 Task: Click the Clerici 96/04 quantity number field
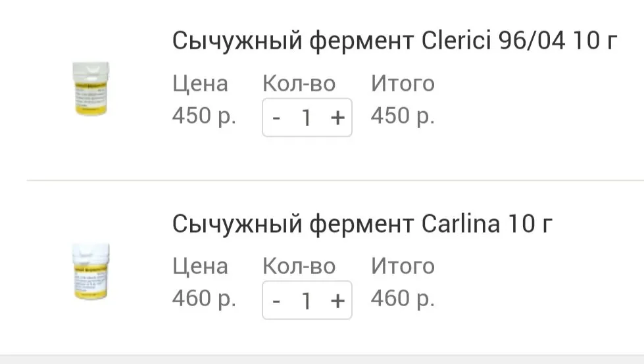click(307, 118)
